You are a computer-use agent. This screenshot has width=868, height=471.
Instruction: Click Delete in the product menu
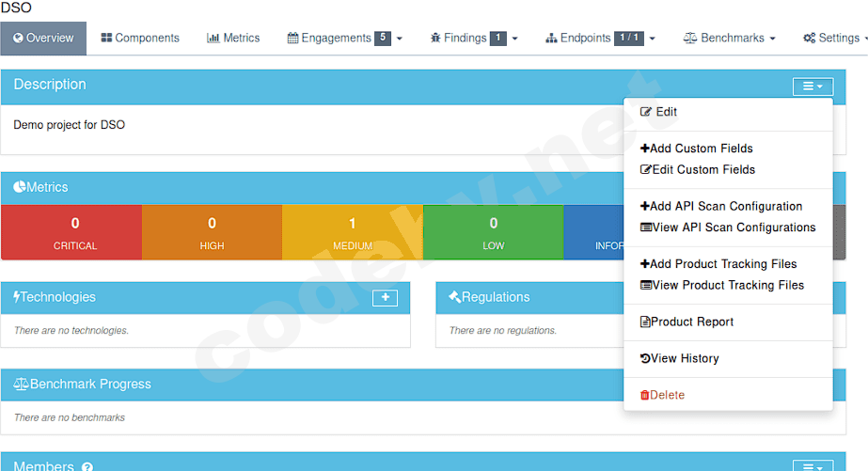(x=728, y=395)
